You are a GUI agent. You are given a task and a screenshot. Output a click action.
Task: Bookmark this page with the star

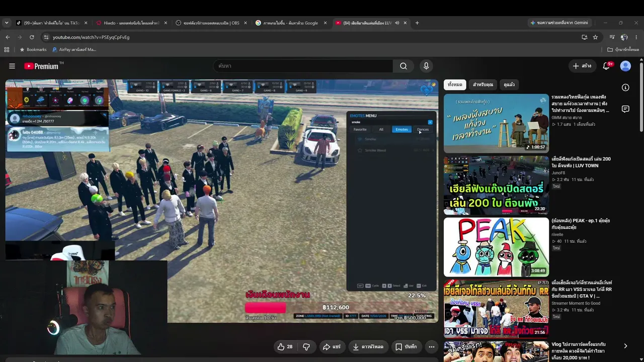point(595,37)
